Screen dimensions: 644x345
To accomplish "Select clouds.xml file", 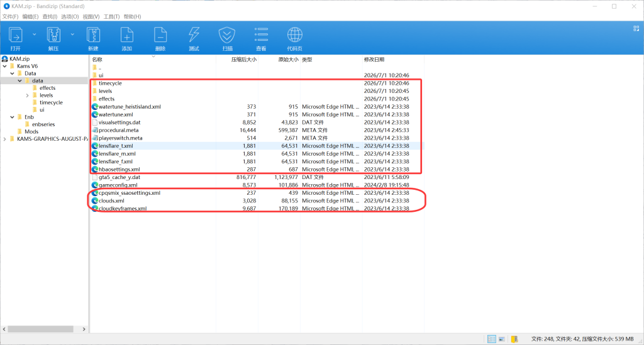I will [x=257, y=200].
